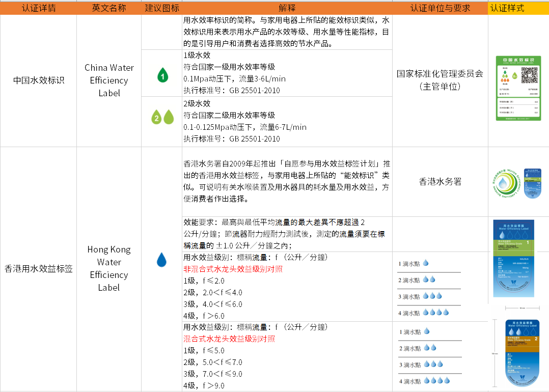Click 符合国家一级用水效率等级 text
The height and width of the screenshot is (392, 549).
point(229,67)
